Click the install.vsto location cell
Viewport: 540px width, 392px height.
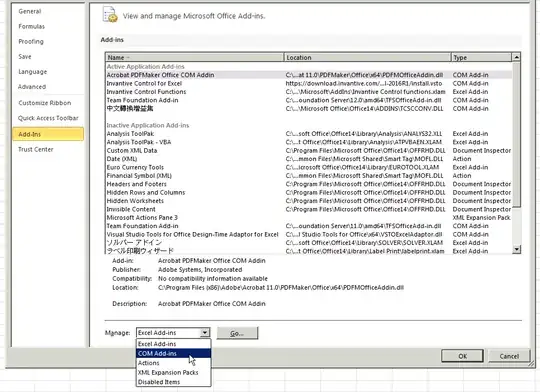[x=364, y=84]
